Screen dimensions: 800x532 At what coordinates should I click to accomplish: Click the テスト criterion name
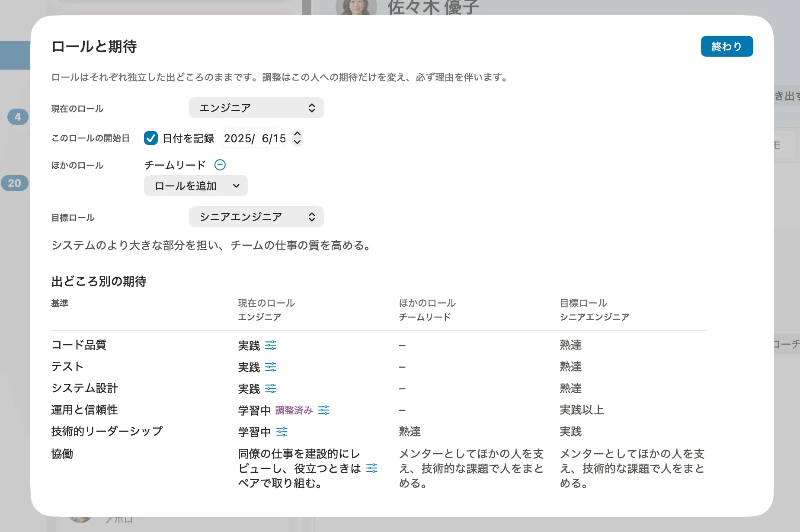(67, 366)
